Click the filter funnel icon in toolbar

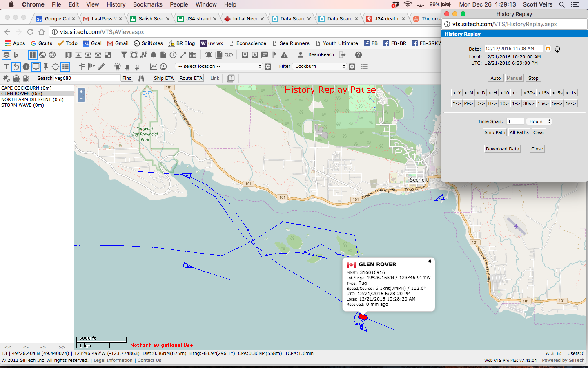(x=124, y=55)
